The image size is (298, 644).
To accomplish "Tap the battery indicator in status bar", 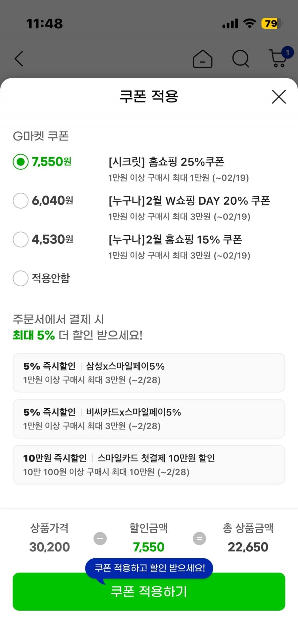I will (x=271, y=23).
